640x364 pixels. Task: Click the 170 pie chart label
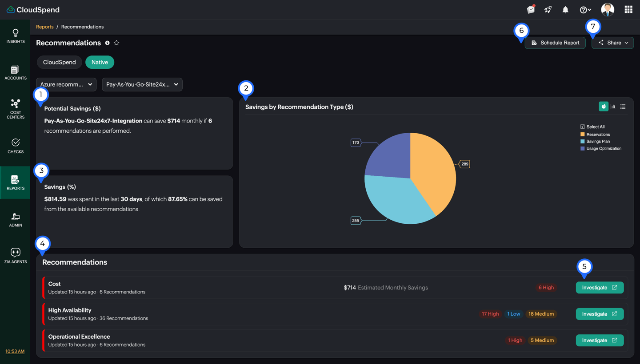(x=356, y=143)
